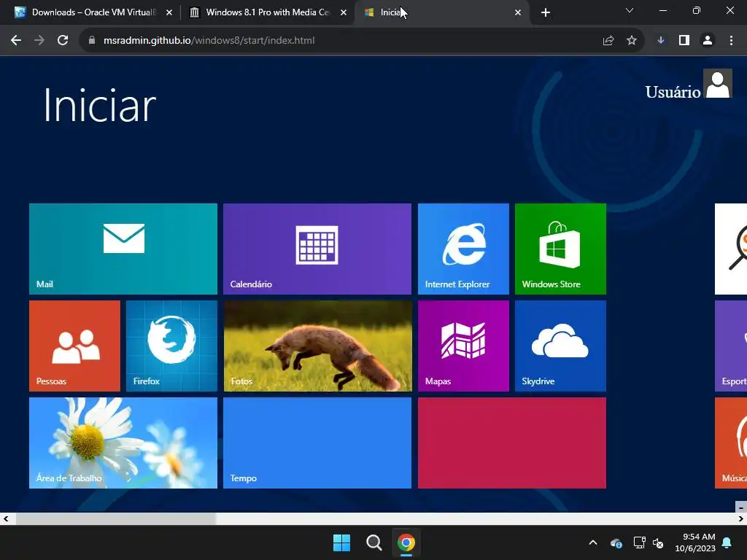Open the notifications bell
This screenshot has height=560, width=747.
(x=727, y=542)
